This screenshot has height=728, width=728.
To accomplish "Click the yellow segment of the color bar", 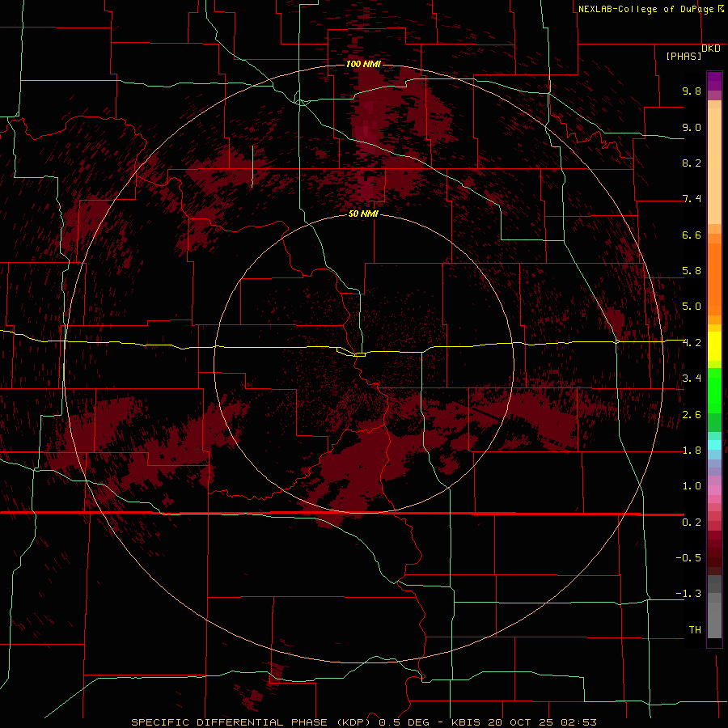I will coord(714,346).
